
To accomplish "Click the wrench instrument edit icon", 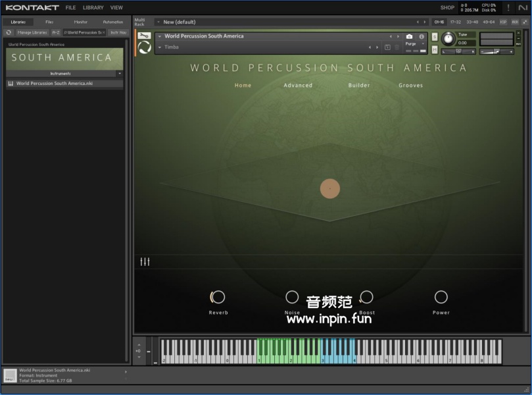I will 145,36.
